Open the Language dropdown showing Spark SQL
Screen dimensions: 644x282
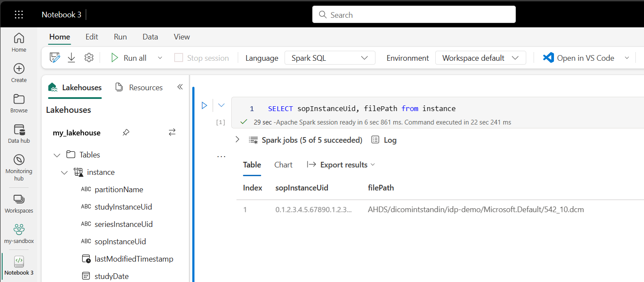tap(329, 58)
